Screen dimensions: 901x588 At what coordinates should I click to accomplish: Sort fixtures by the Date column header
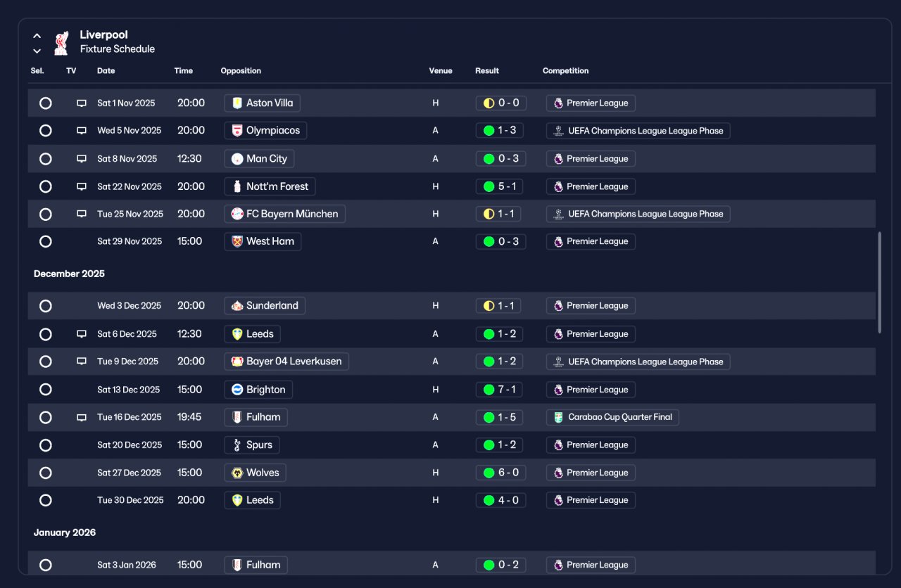coord(106,71)
